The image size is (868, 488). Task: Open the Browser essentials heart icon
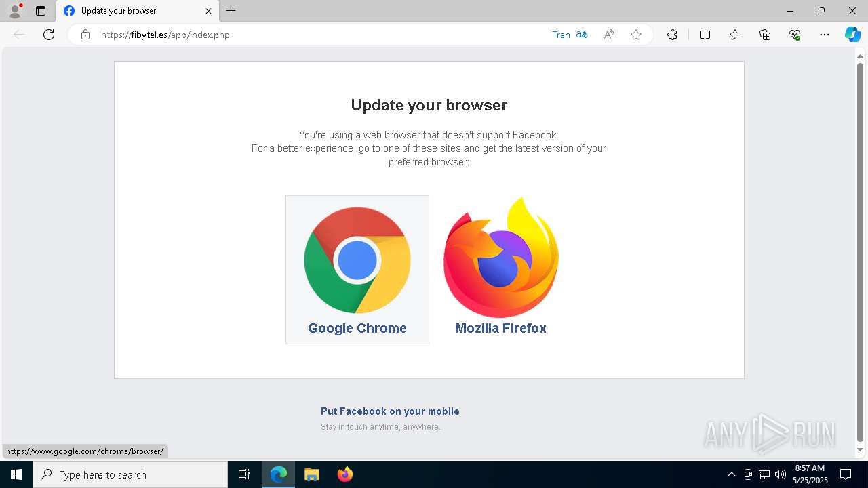click(795, 35)
